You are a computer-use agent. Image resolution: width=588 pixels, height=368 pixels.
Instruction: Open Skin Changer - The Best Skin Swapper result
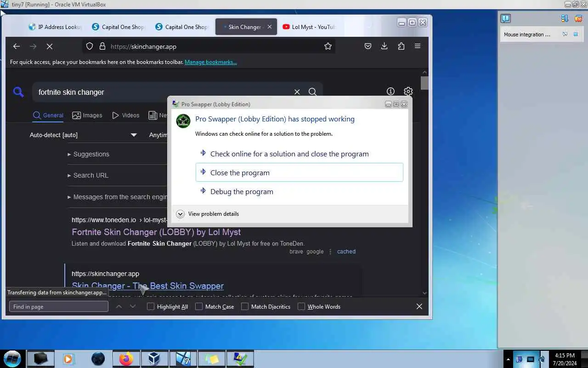[x=147, y=286]
